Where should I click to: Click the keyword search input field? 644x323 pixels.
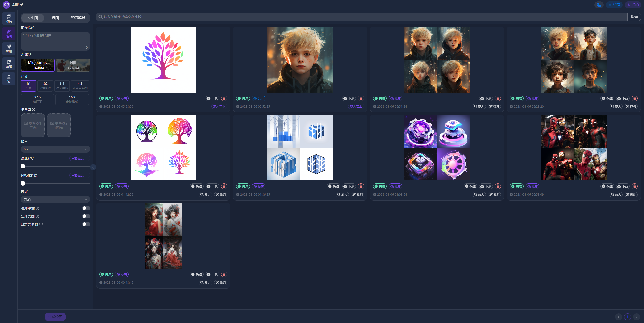pyautogui.click(x=361, y=17)
